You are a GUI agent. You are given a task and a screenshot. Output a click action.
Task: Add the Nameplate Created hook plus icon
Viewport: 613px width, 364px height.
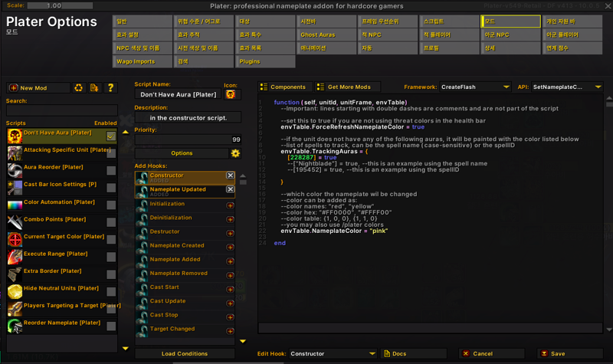(231, 248)
